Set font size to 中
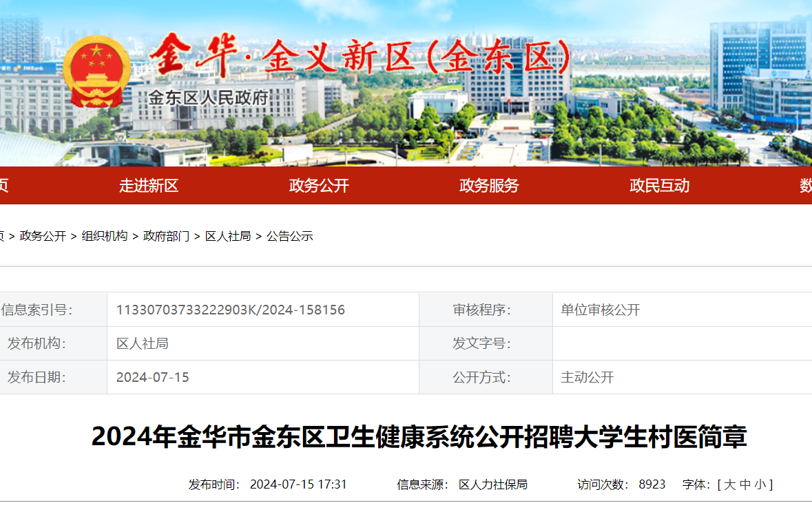 (x=745, y=484)
